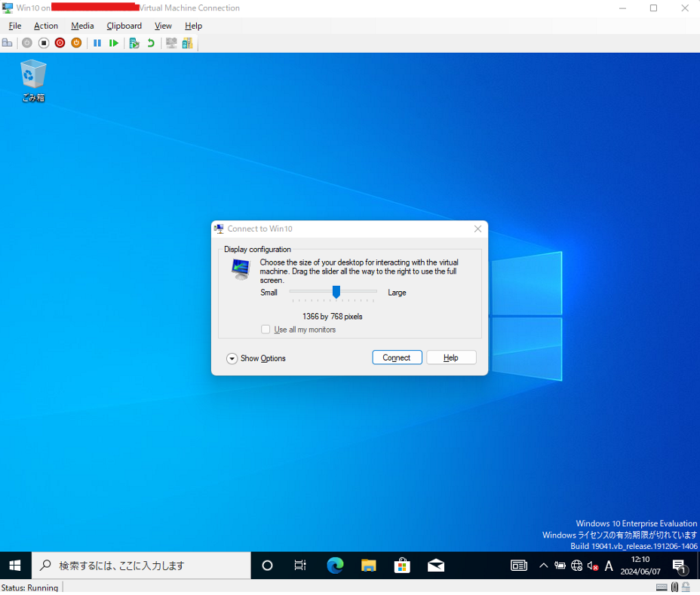Click the taskbar search box
The height and width of the screenshot is (595, 700).
[x=141, y=566]
